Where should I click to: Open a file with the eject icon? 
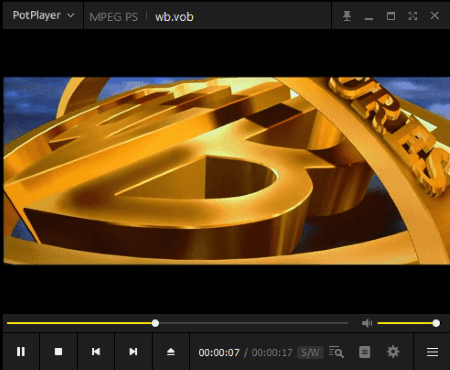coord(171,352)
